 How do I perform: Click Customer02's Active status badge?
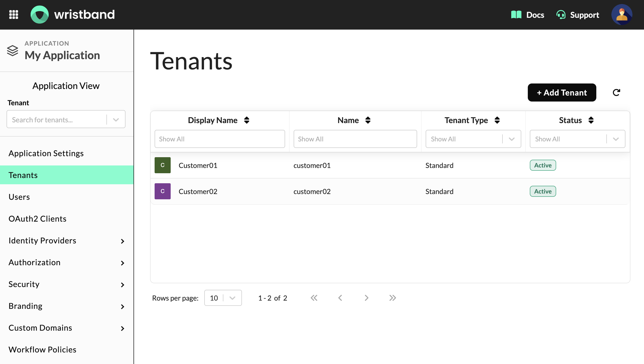pyautogui.click(x=543, y=191)
